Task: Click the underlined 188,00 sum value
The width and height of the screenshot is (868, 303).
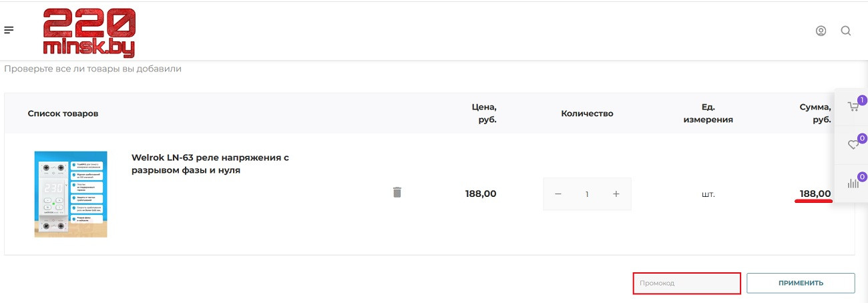Action: [x=815, y=194]
